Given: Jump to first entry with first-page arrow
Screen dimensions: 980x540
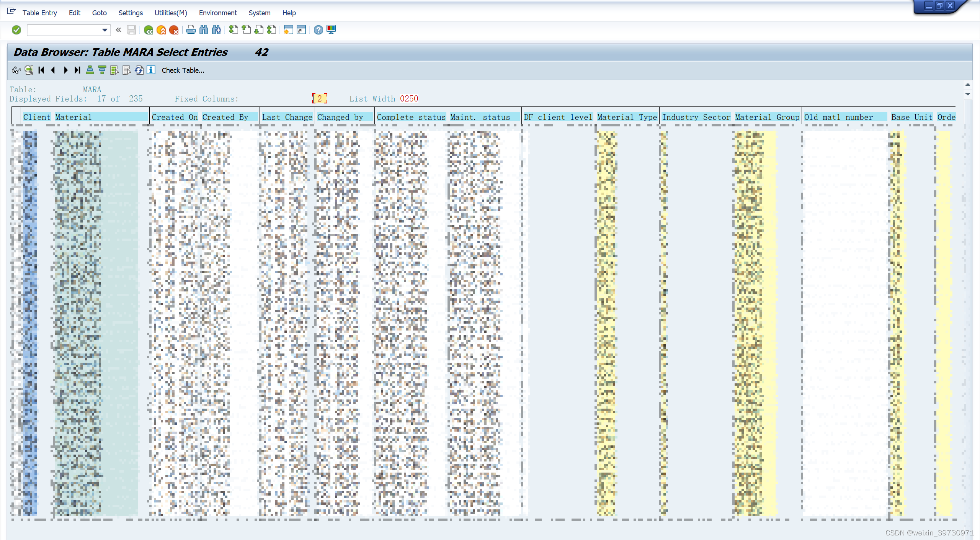Looking at the screenshot, I should click(41, 70).
